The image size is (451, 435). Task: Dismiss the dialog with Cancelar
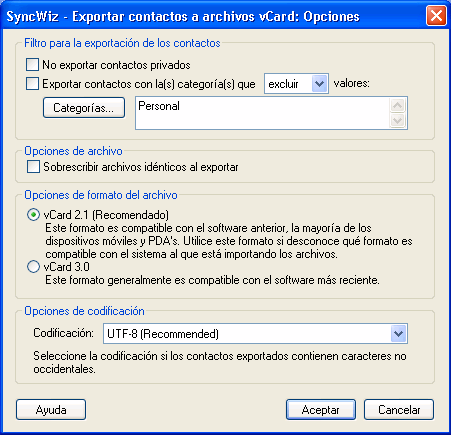click(399, 410)
